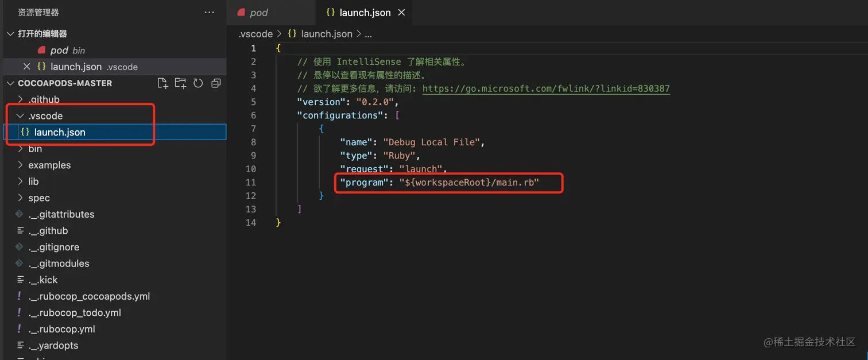This screenshot has height=360, width=868.
Task: Click the breadcrumb trailing ellipsis
Action: point(369,34)
